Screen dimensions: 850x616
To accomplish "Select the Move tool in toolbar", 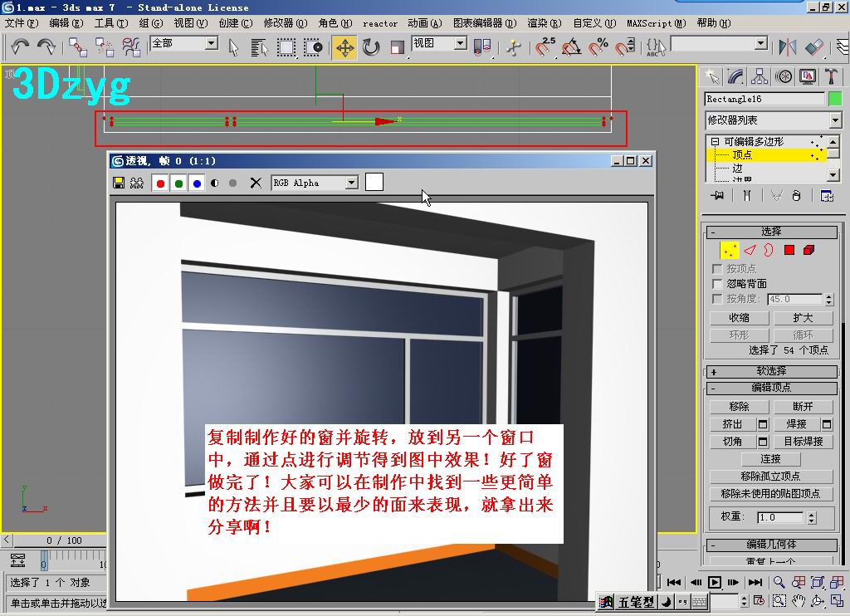I will 344,47.
